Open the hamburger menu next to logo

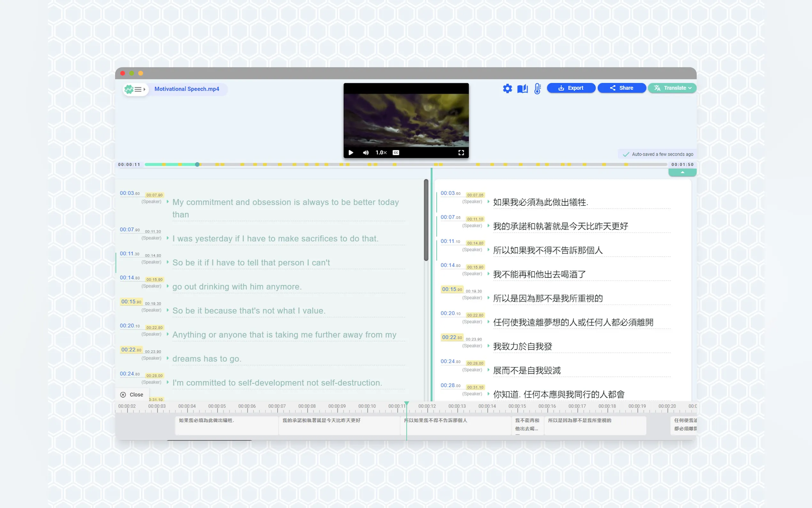tap(138, 89)
